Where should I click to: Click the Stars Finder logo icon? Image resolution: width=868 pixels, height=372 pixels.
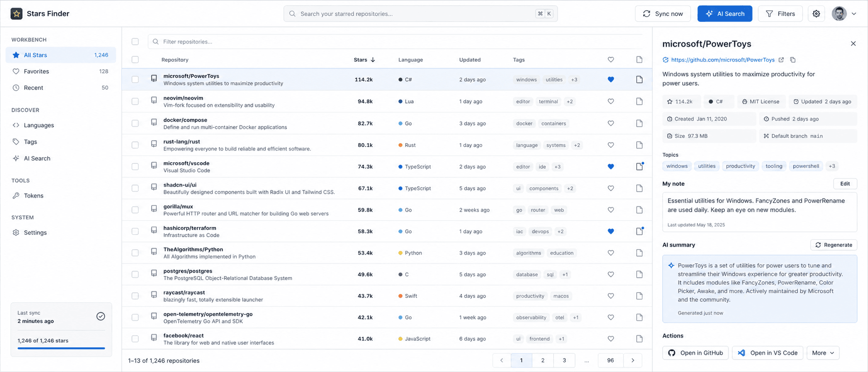17,14
